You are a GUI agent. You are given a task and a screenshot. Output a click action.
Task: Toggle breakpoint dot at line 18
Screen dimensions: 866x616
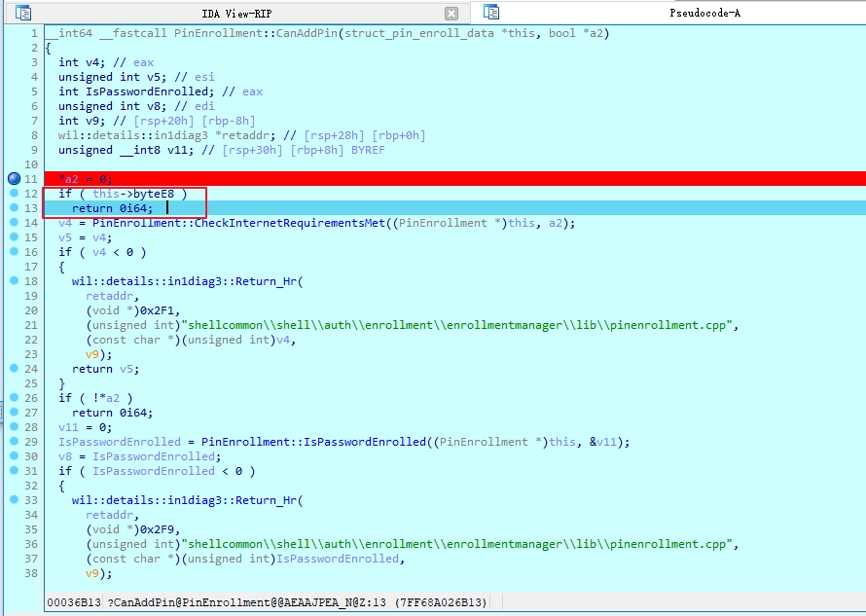pos(14,280)
